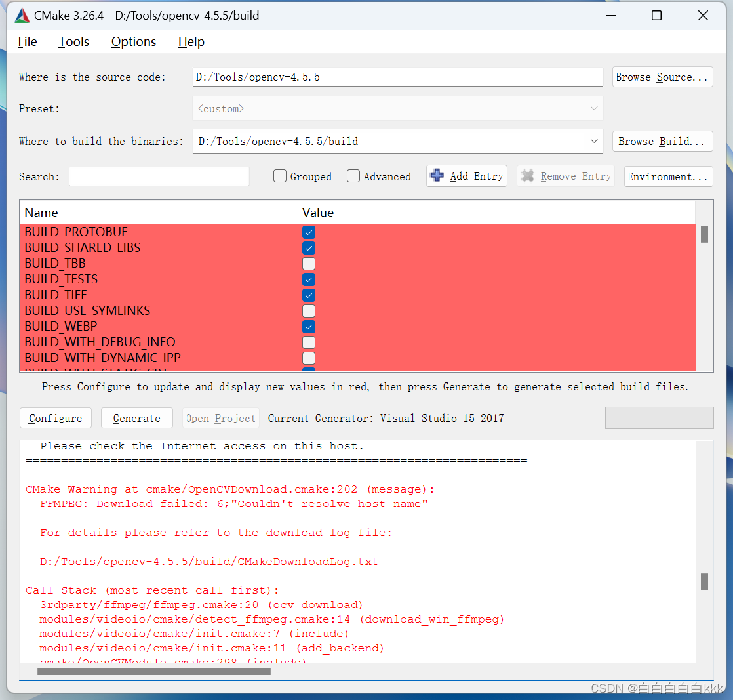Check BUILD_WITH_DEBUG_INFO value checkbox

click(x=309, y=342)
